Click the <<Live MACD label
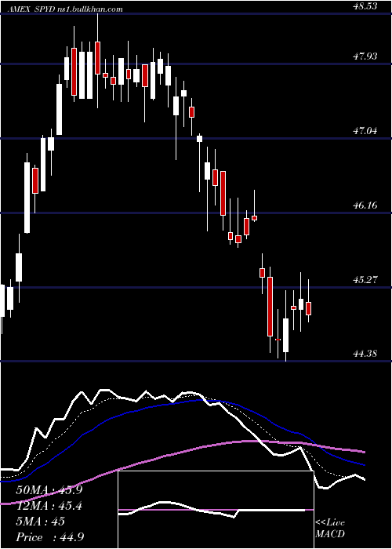The height and width of the screenshot is (549, 392). 330,529
